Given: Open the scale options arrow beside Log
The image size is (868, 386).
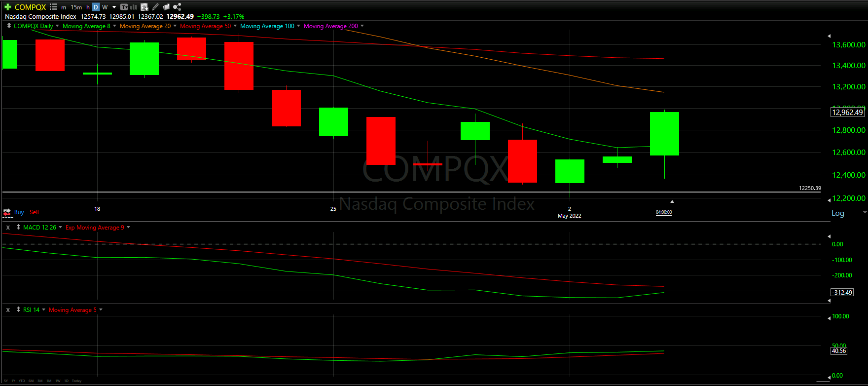Looking at the screenshot, I should point(865,212).
